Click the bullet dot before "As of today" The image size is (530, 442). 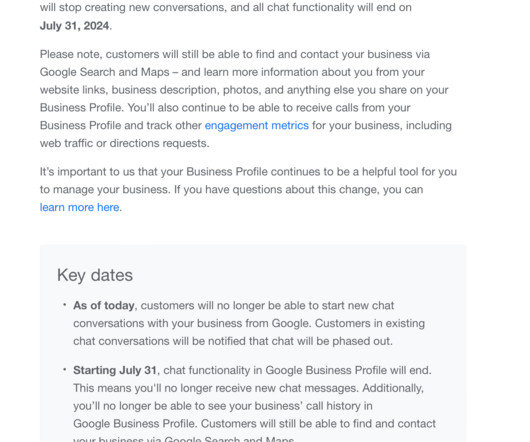[x=65, y=305]
